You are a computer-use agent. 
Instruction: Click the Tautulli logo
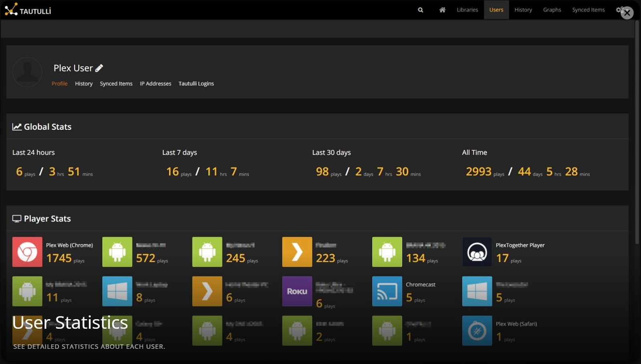coord(28,10)
